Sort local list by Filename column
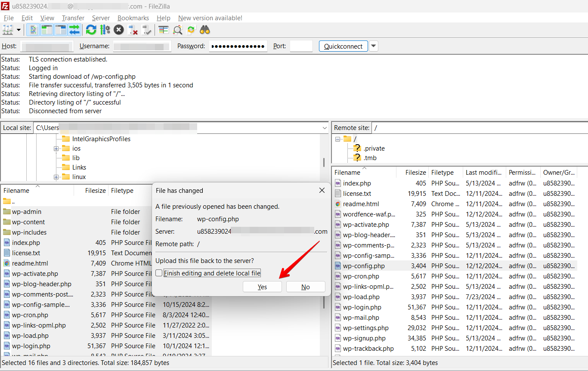Screen dimensions: 588x371 (x=37, y=191)
